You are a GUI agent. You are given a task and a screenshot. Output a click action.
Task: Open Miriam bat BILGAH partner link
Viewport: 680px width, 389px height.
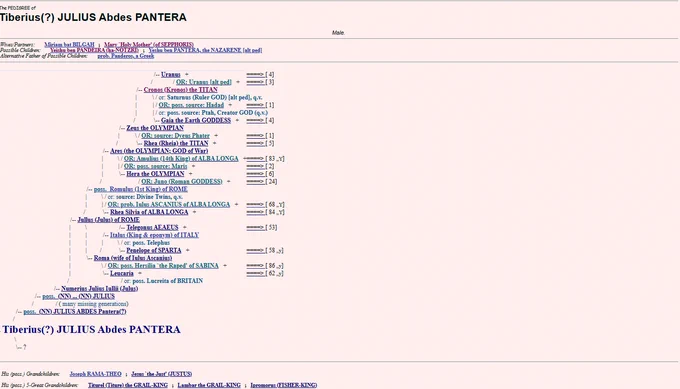coord(69,45)
